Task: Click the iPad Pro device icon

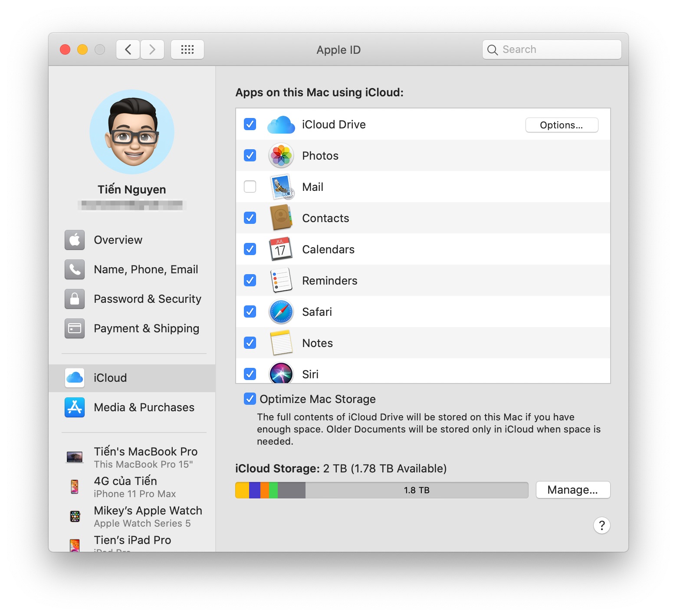Action: pyautogui.click(x=75, y=545)
